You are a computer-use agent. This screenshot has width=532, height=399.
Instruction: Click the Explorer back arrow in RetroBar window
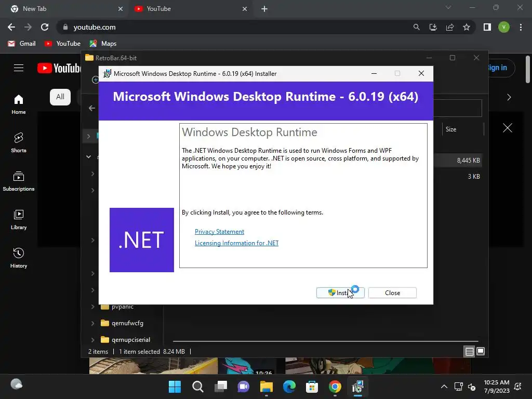[x=91, y=108]
